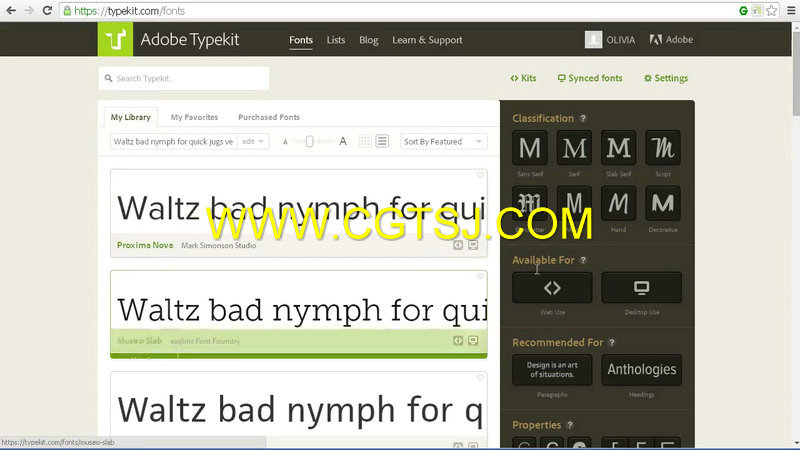Viewport: 800px width, 450px height.
Task: Open exljbris Font Foundry link
Action: [x=205, y=341]
